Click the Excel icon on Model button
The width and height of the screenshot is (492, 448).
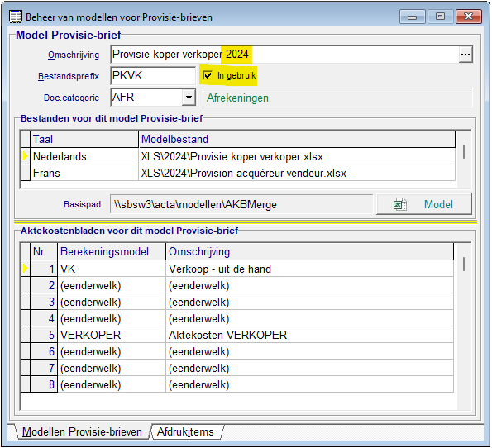(x=400, y=204)
